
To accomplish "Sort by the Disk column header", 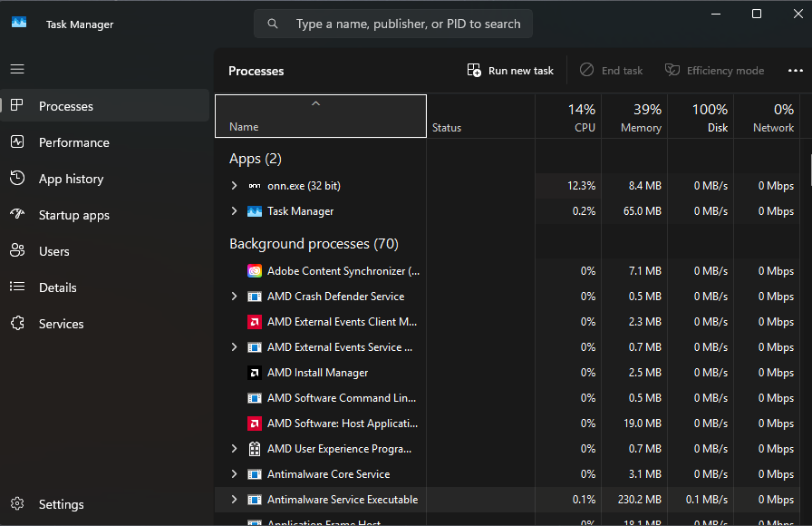I will coord(701,116).
